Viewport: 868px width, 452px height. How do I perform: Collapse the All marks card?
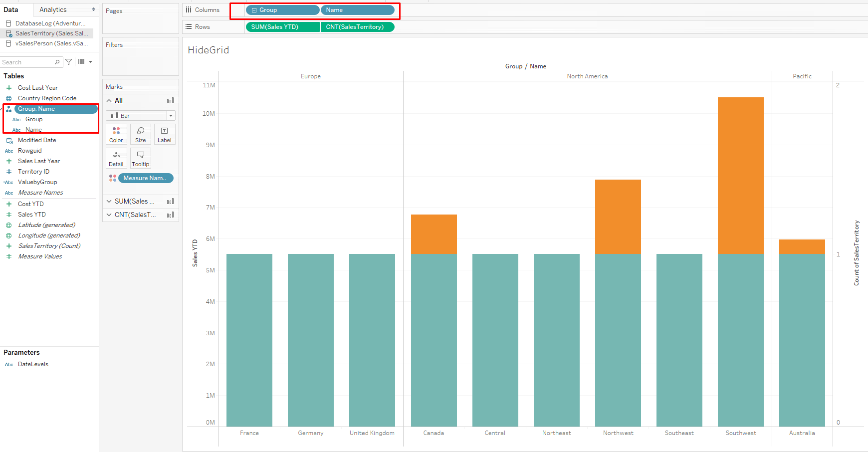pyautogui.click(x=109, y=100)
